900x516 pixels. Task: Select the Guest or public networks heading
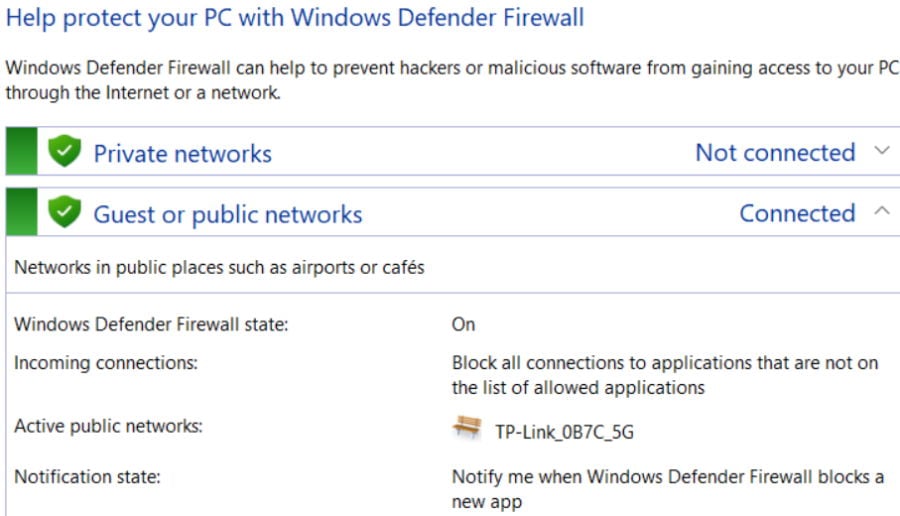pos(228,215)
